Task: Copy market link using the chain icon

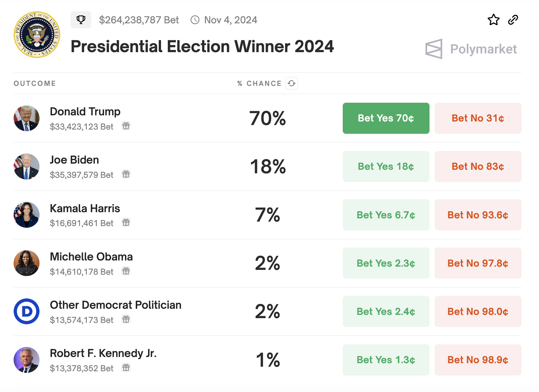Action: click(513, 20)
